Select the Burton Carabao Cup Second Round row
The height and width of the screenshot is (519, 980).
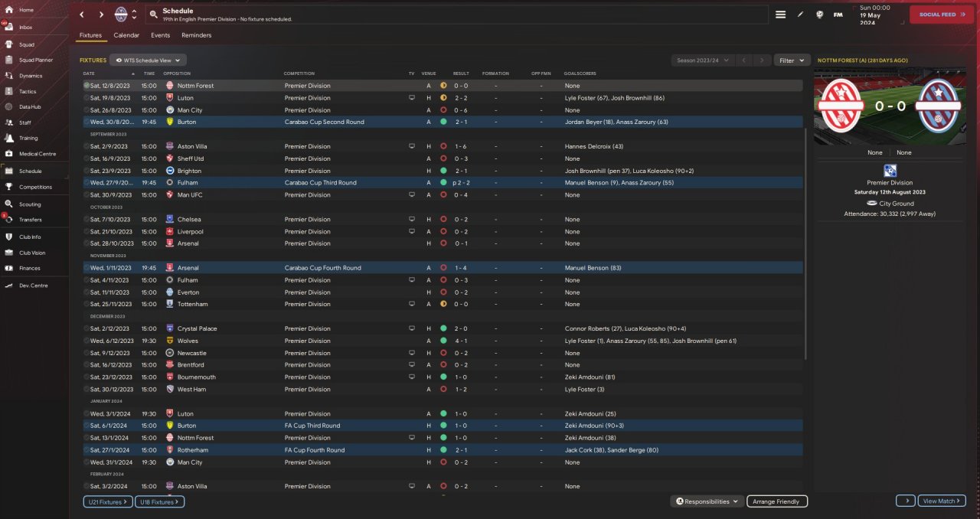point(306,122)
